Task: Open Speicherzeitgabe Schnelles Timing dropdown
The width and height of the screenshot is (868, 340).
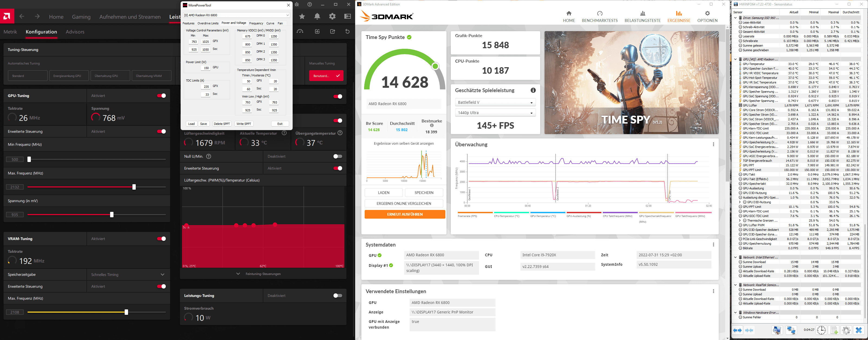Action: 128,274
